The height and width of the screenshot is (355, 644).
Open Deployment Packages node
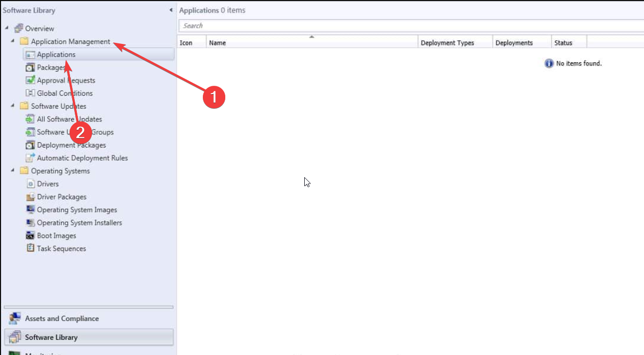coord(72,145)
